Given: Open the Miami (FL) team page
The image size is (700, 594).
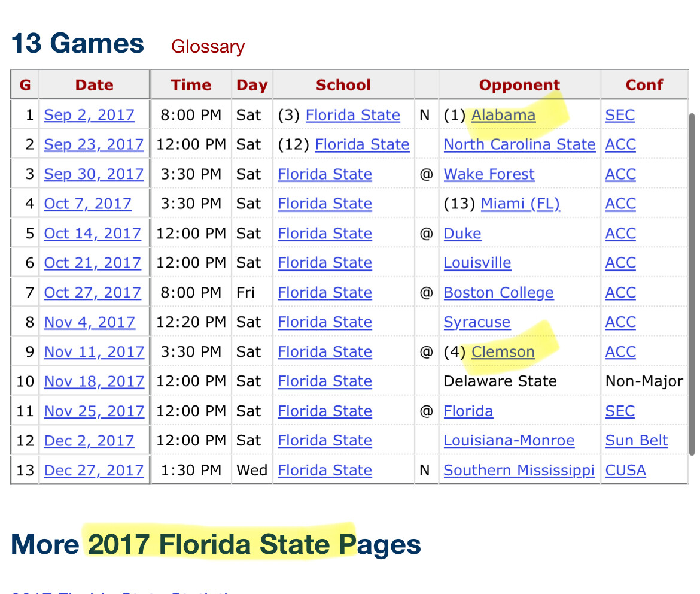Looking at the screenshot, I should (x=520, y=204).
